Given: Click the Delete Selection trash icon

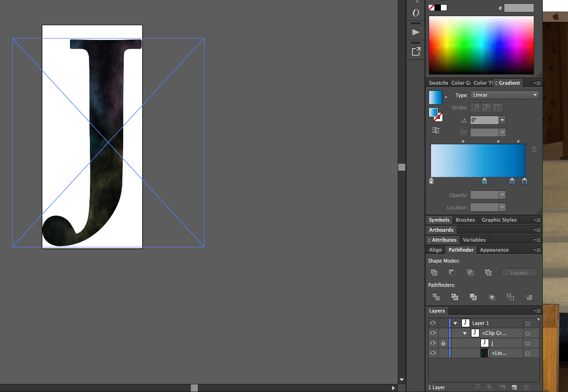Looking at the screenshot, I should pyautogui.click(x=526, y=386).
